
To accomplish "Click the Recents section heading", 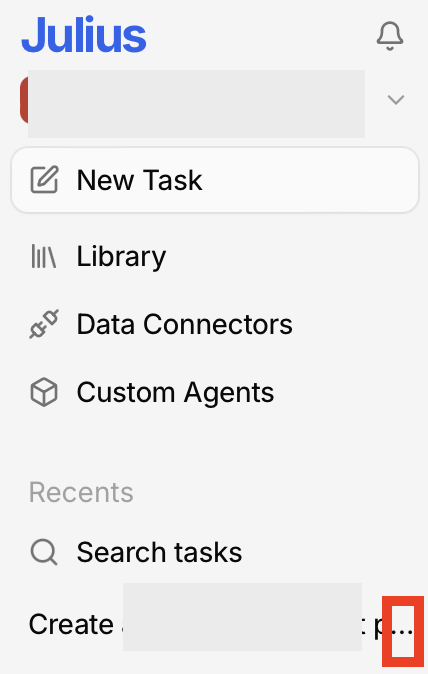I will pyautogui.click(x=81, y=492).
